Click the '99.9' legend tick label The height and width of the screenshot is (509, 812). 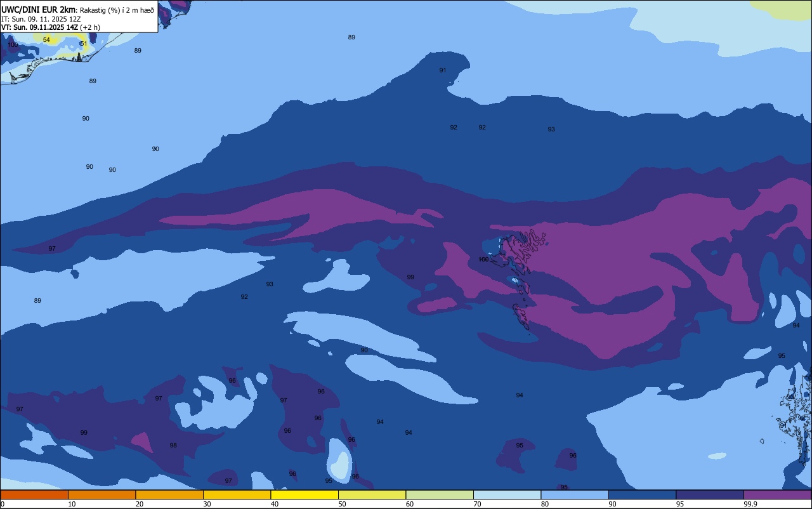point(751,504)
